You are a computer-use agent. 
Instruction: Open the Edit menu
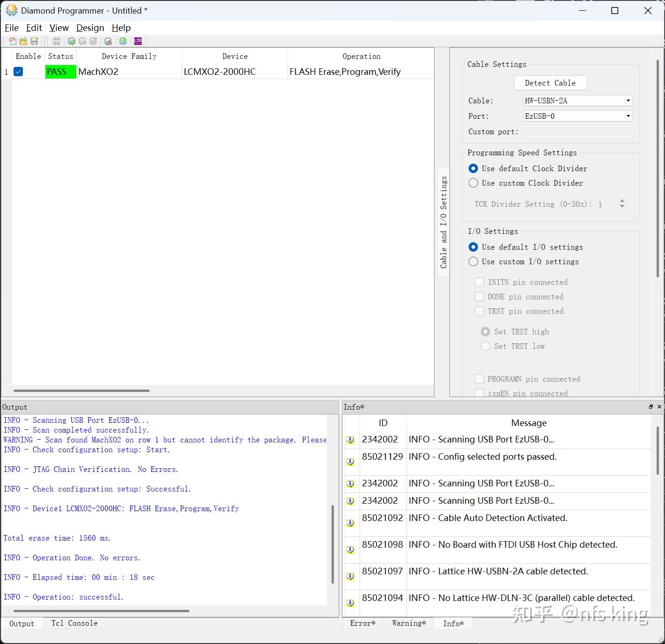(x=34, y=28)
